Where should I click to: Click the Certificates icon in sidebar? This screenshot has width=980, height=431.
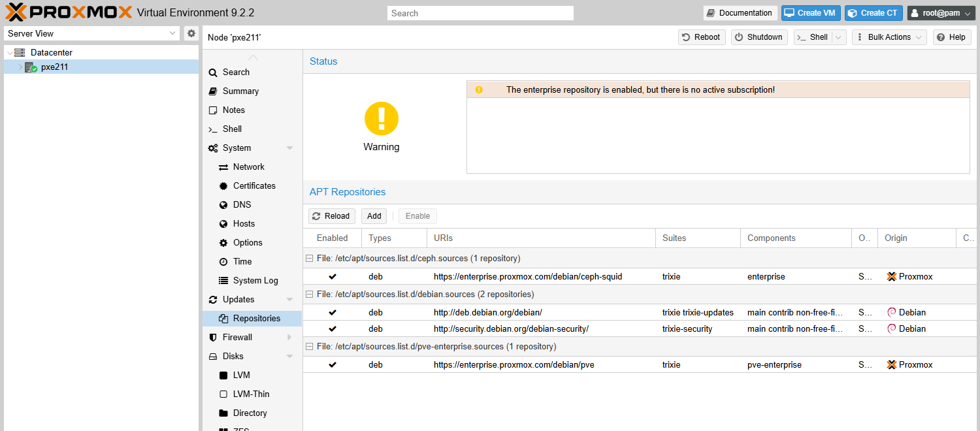coord(223,186)
